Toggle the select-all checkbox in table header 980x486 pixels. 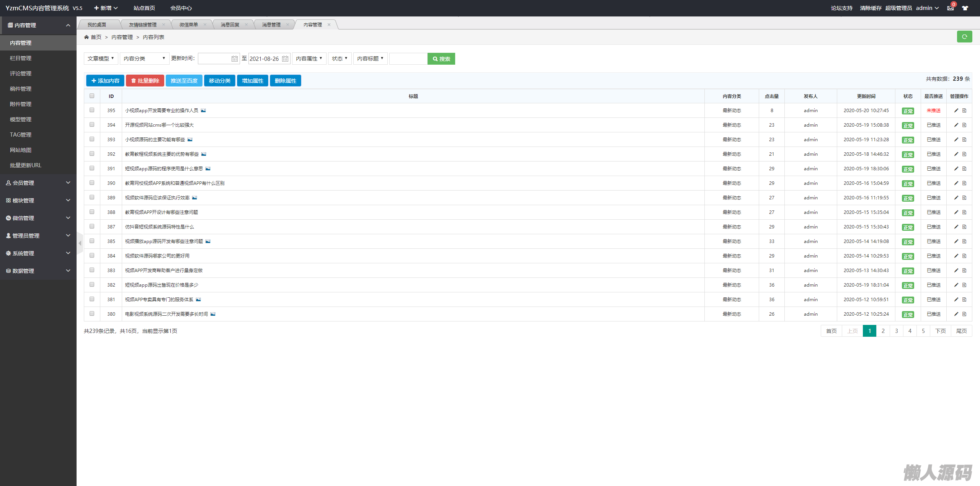pos(92,96)
